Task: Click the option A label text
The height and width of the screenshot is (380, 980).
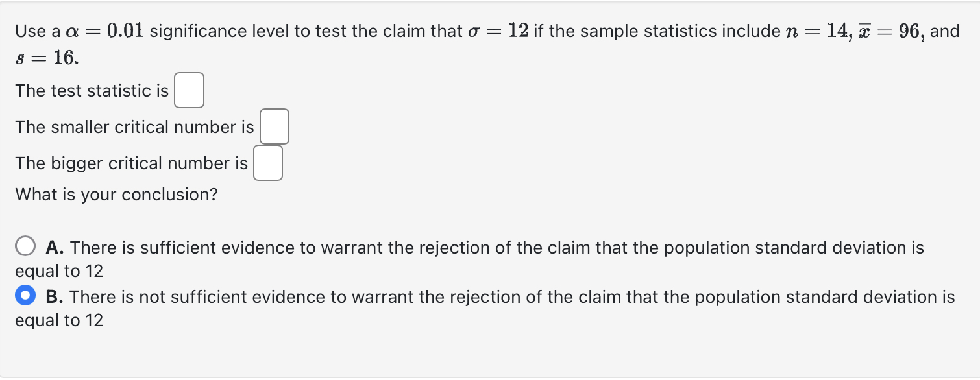Action: 454,247
